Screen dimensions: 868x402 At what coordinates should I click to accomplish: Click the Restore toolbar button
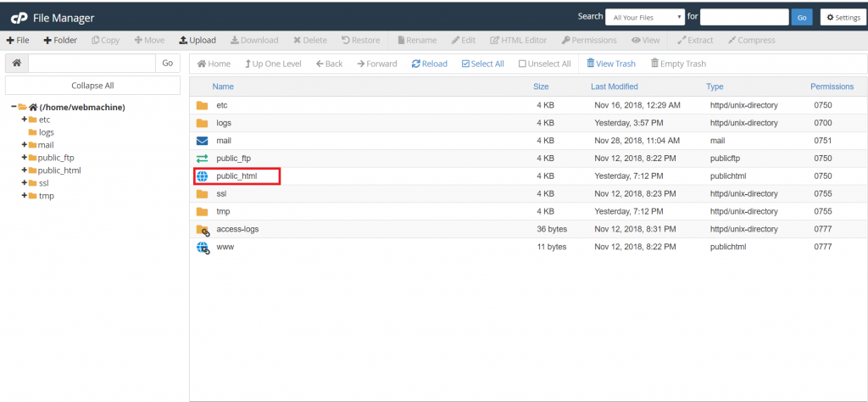[360, 41]
